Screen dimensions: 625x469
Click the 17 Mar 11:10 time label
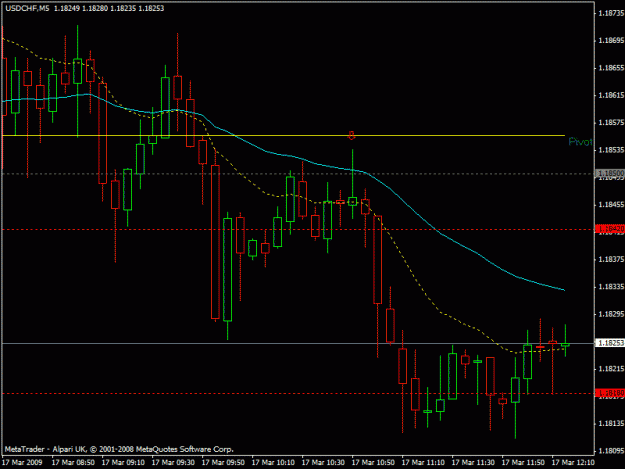(423, 463)
